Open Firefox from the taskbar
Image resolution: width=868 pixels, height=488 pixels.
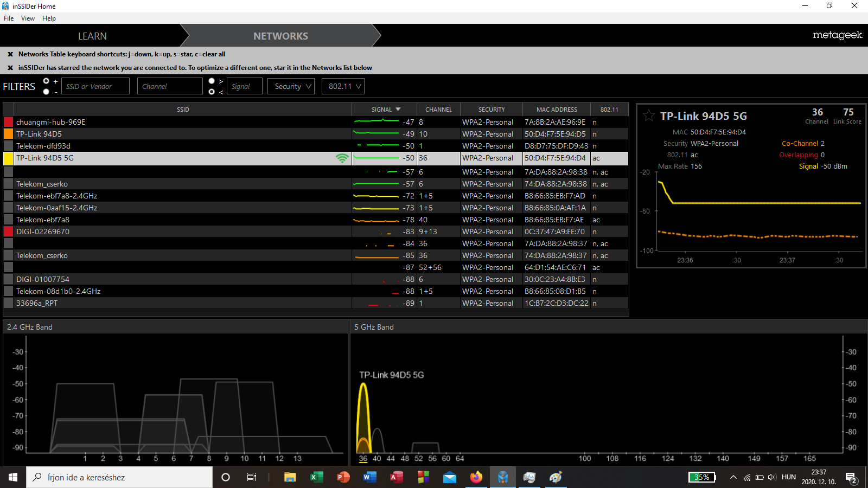tap(476, 477)
